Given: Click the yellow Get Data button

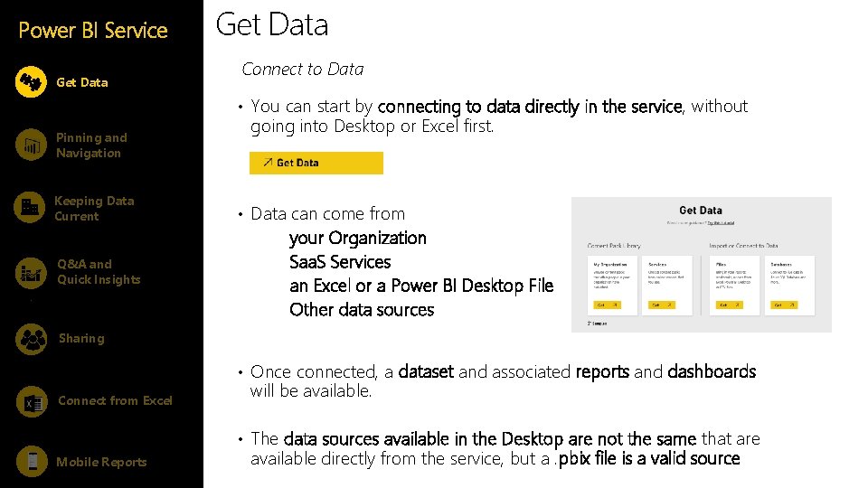Looking at the screenshot, I should coord(316,163).
